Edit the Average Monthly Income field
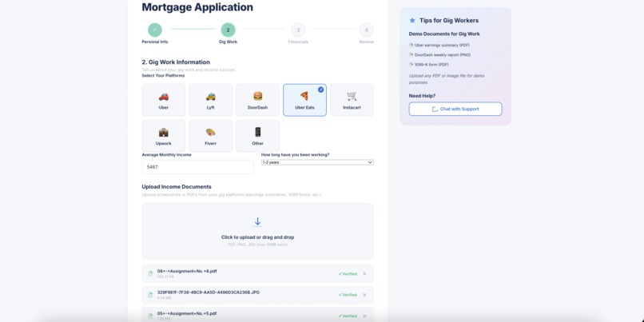The width and height of the screenshot is (644, 322). pyautogui.click(x=198, y=167)
